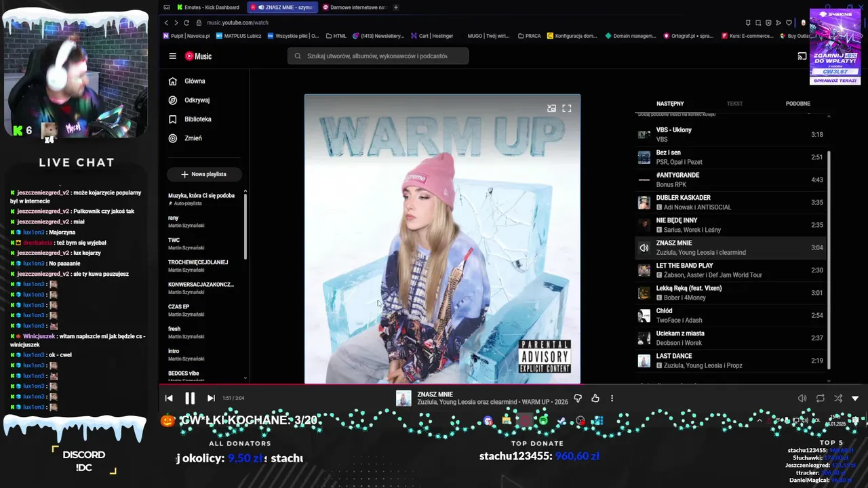
Task: Play Chłód by TwoFace i Adash
Action: click(x=731, y=315)
